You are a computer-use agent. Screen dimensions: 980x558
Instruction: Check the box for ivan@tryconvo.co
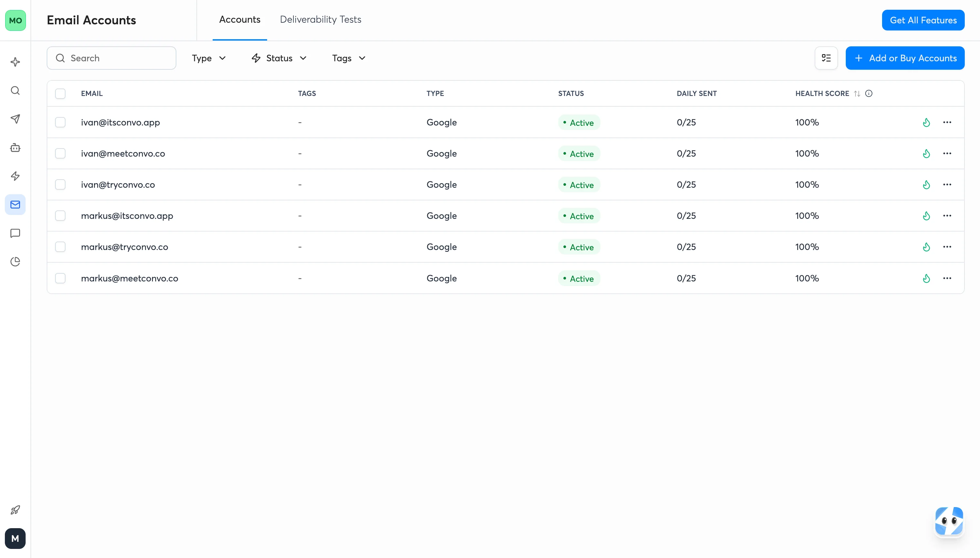pos(60,184)
